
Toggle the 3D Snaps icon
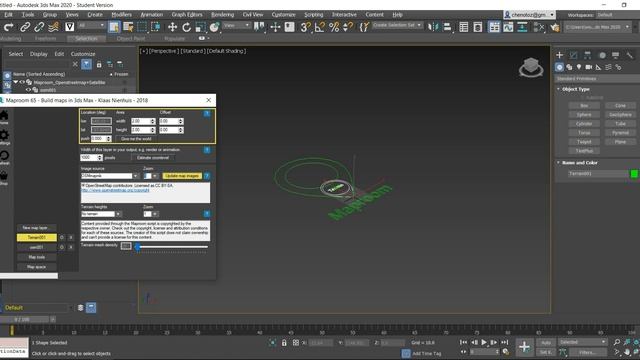[305, 27]
